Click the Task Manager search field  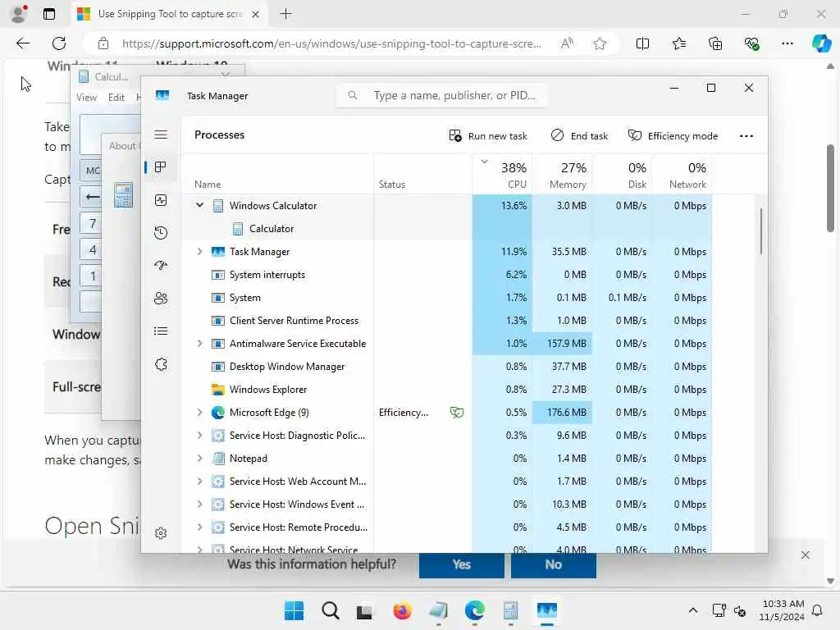(442, 95)
